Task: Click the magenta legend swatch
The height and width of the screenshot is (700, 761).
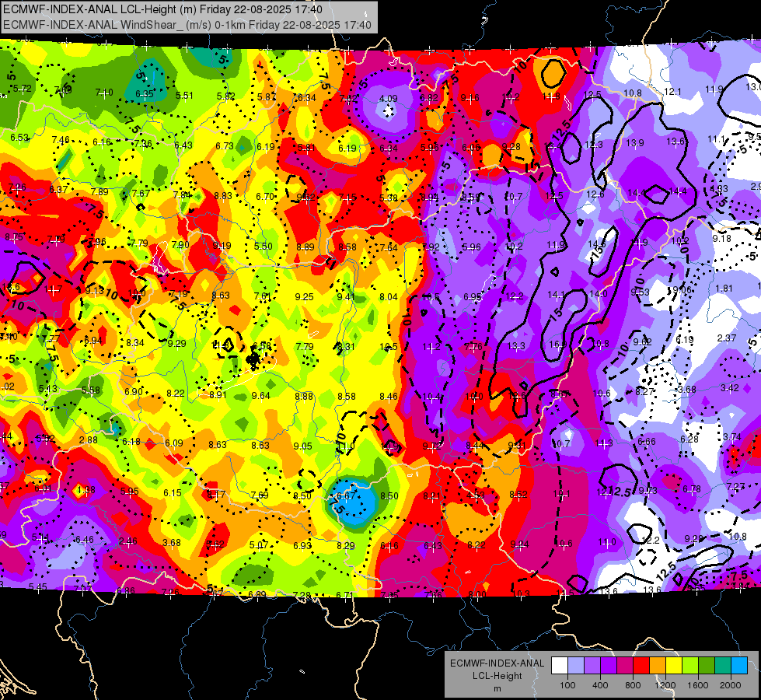Action: coord(625,666)
